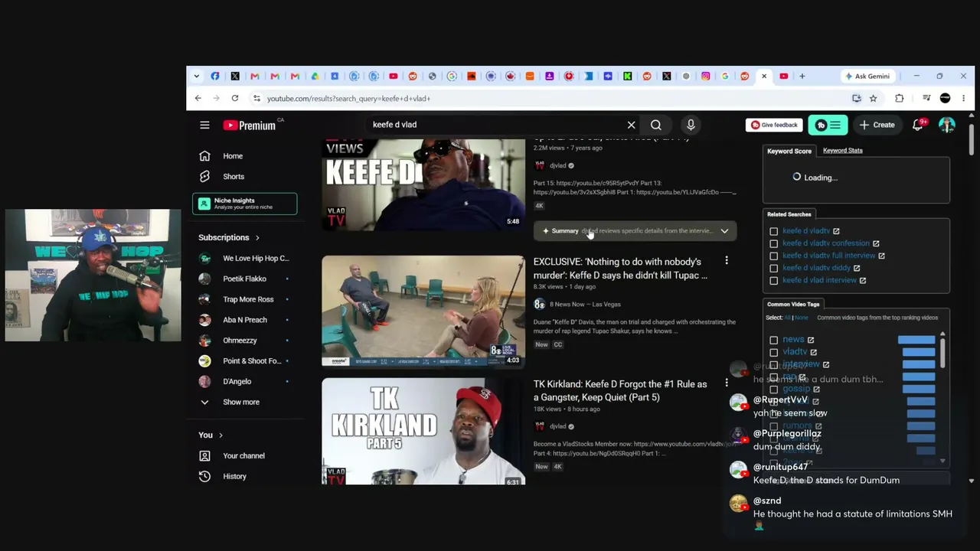Focus the YouTube search input field
This screenshot has height=551, width=980.
[x=496, y=125]
